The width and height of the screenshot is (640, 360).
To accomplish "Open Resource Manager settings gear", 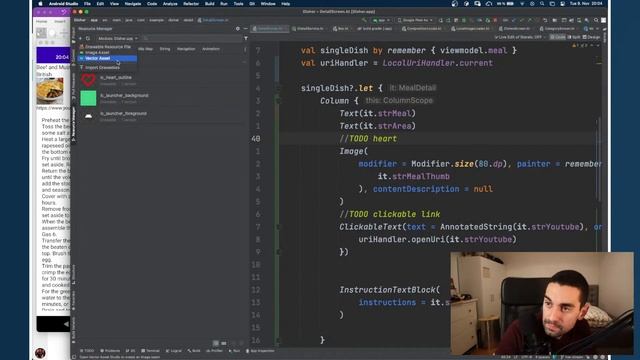I will tap(238, 29).
